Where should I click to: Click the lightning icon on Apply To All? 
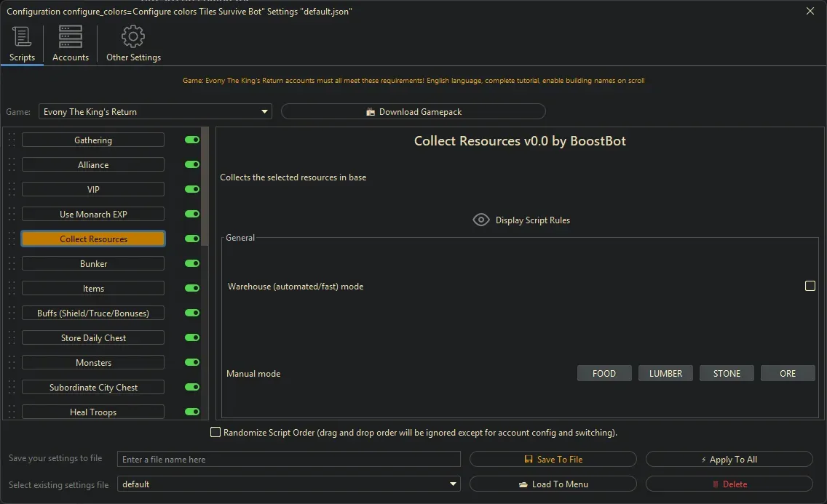(x=705, y=459)
